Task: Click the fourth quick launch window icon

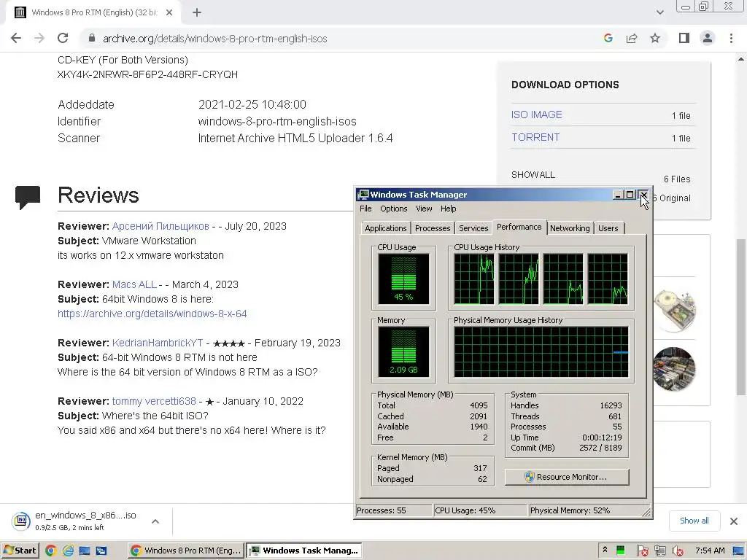Action: (101, 551)
